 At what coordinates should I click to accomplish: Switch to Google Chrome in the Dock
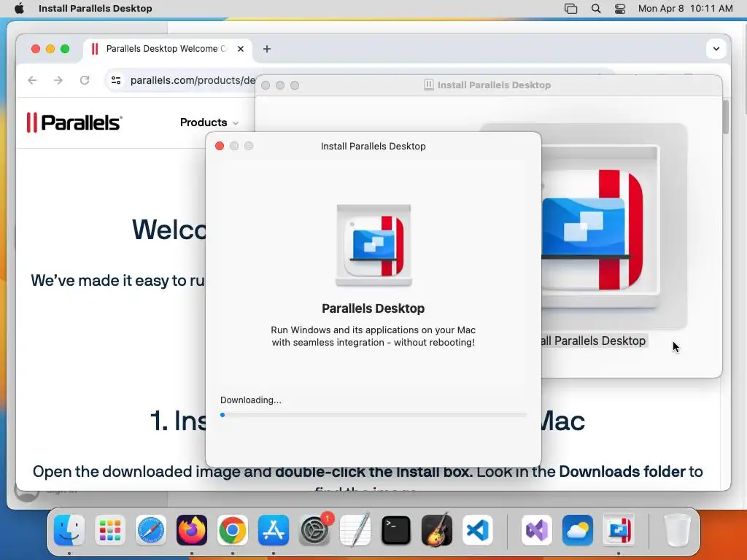(x=233, y=530)
